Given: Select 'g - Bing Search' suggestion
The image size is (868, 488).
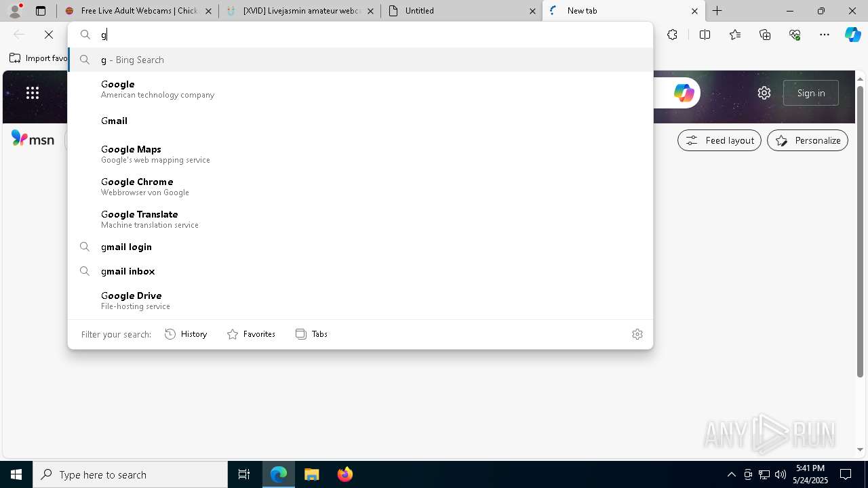Looking at the screenshot, I should [x=360, y=60].
